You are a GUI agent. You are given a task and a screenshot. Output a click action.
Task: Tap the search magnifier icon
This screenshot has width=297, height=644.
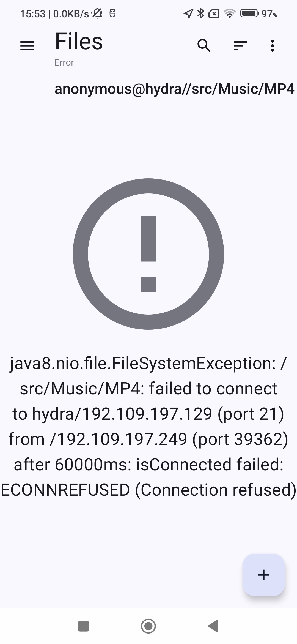pyautogui.click(x=204, y=46)
